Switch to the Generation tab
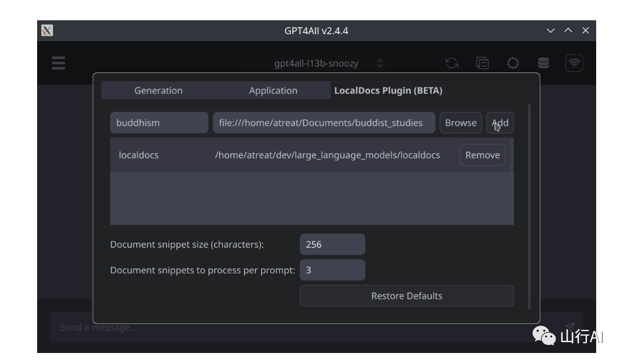Screen dimensions: 624x364 point(158,90)
